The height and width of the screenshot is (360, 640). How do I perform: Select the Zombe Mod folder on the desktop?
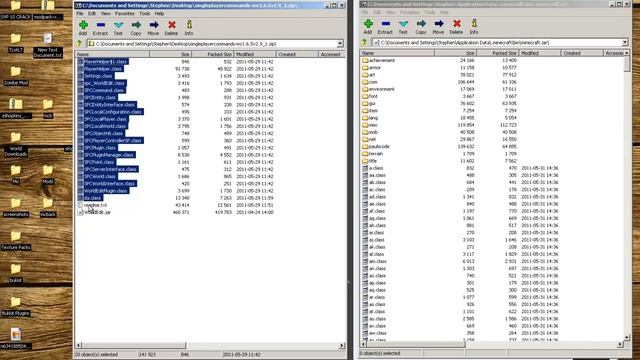pyautogui.click(x=16, y=76)
